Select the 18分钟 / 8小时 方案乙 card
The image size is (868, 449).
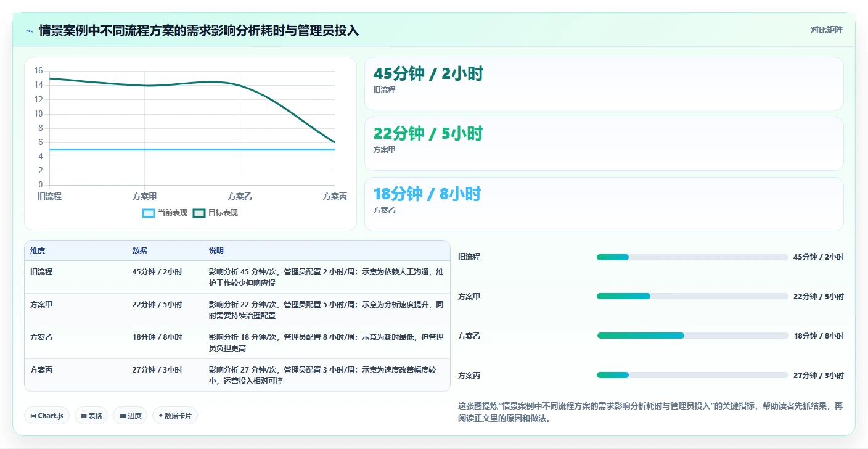click(x=604, y=204)
